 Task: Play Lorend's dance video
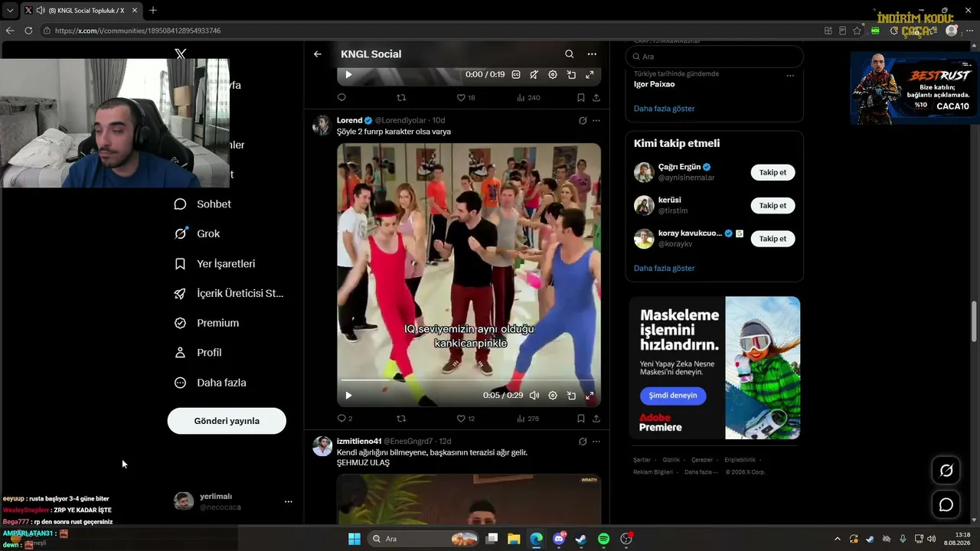[348, 396]
